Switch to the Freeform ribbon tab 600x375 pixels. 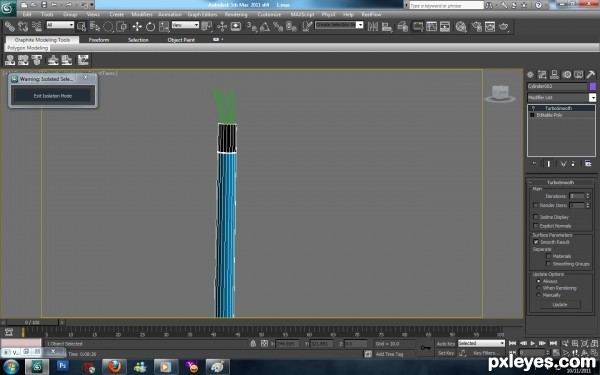(99, 40)
